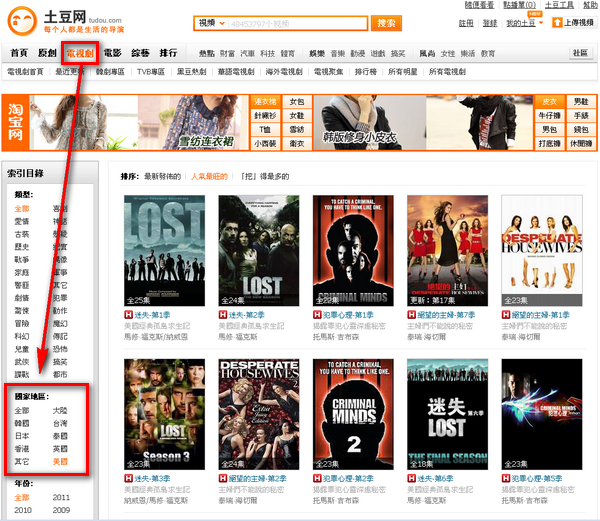This screenshot has width=600, height=521.
Task: Go to 電視劇首頁 submenu link
Action: pyautogui.click(x=25, y=72)
